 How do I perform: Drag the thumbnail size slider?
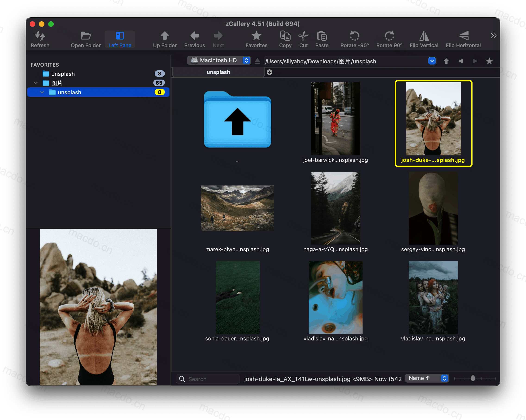472,377
